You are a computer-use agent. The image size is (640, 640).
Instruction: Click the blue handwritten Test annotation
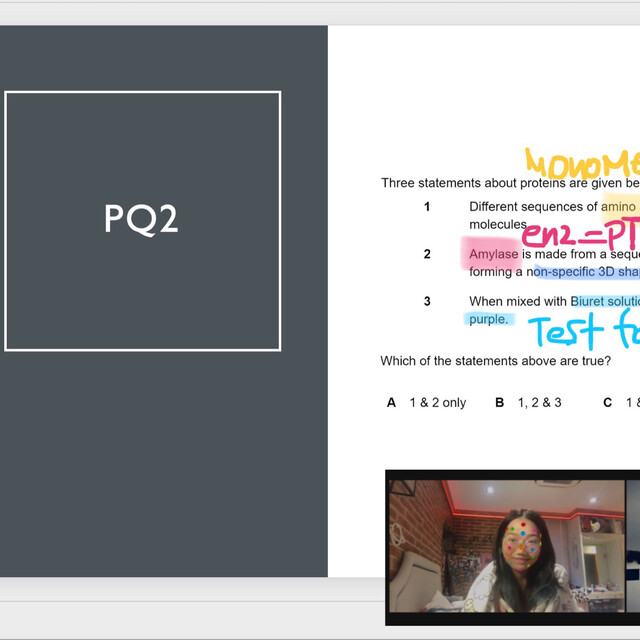point(580,331)
